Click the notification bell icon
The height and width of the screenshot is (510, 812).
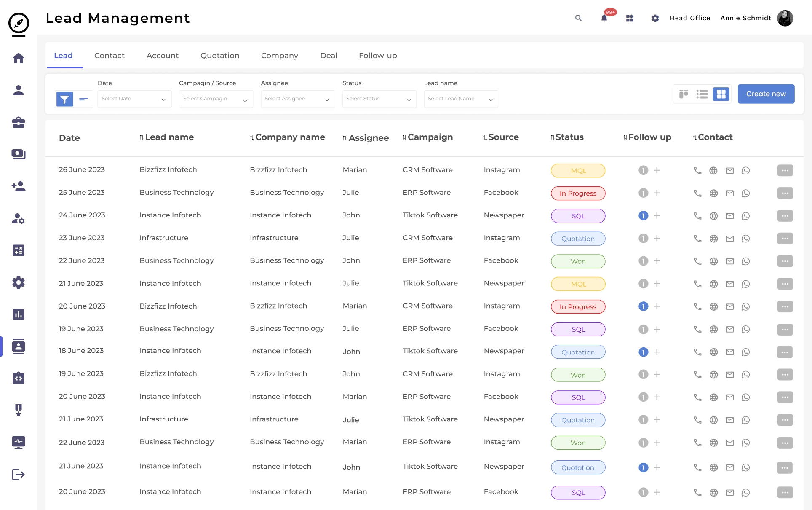point(604,18)
